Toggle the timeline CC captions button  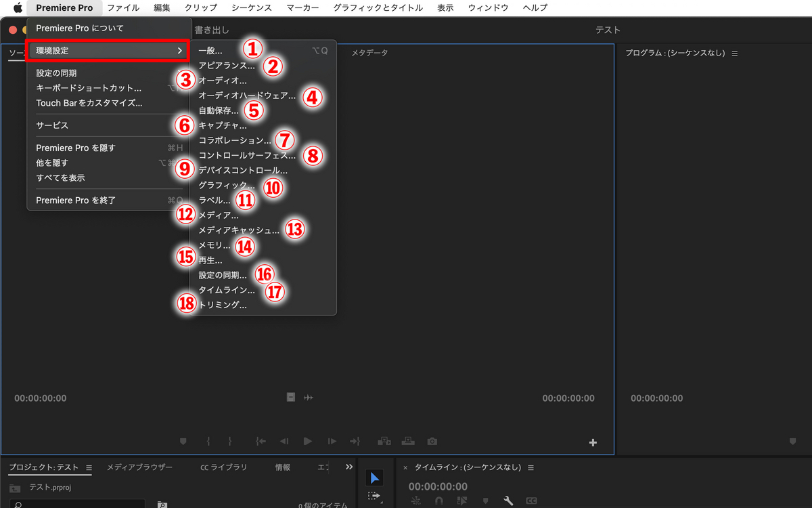tap(532, 501)
